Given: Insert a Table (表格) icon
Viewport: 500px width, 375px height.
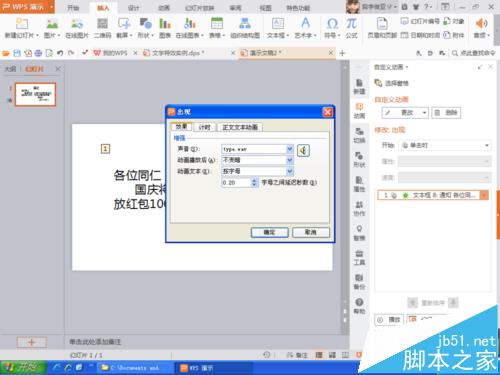Looking at the screenshot, I should pyautogui.click(x=217, y=24).
